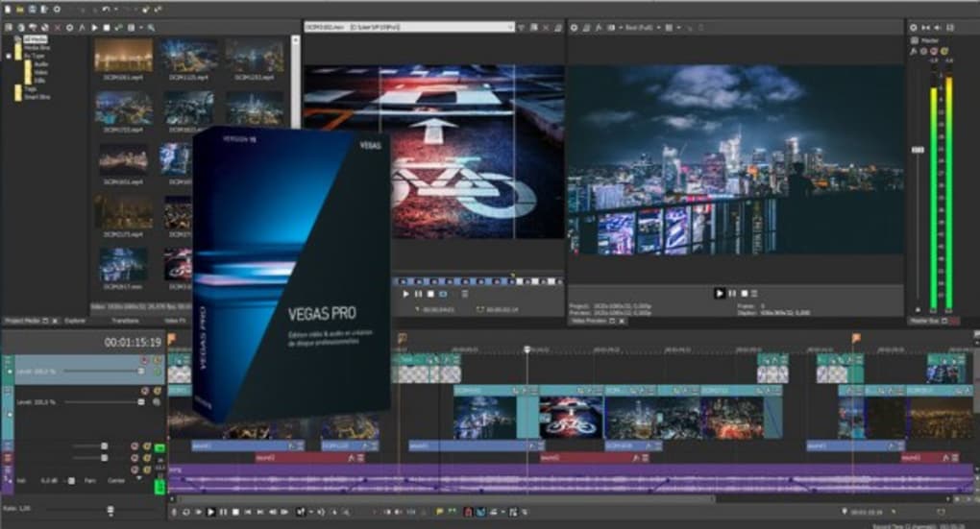Screen dimensions: 980x529
Task: Collapse the By Type tree node
Action: 9,56
